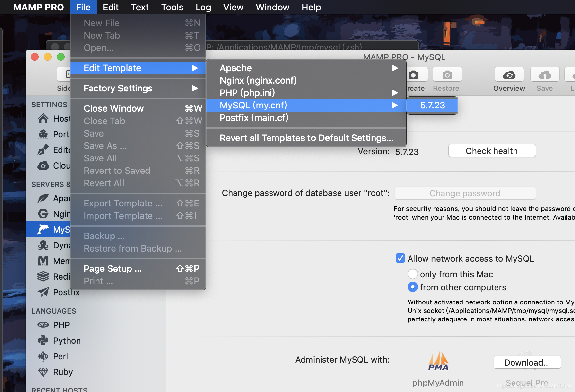Expand the PHP (php.ini) submenu
This screenshot has width=575, height=392.
point(306,93)
